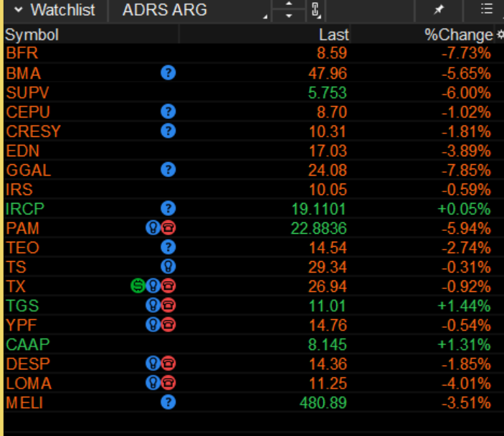Click the red phone icon in YPF row

tap(168, 325)
